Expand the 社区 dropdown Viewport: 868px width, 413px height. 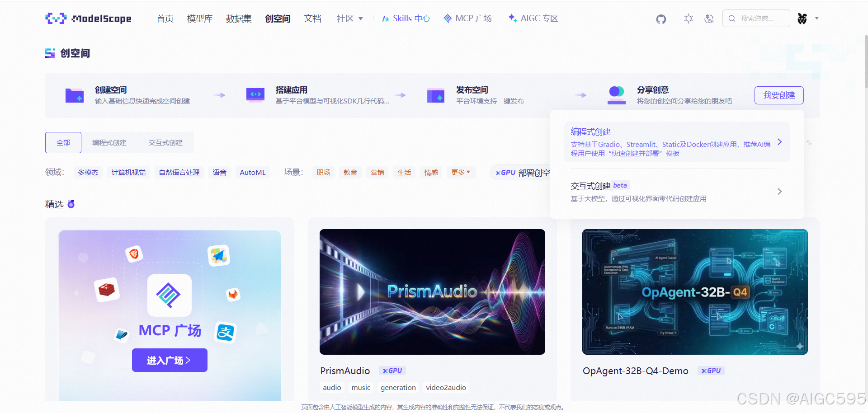tap(349, 18)
